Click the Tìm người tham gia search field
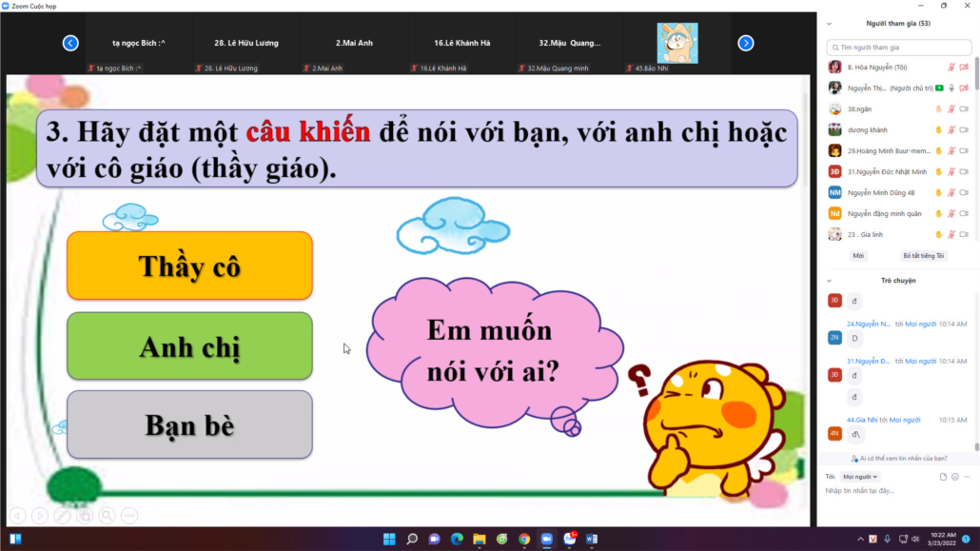The image size is (980, 551). click(x=899, y=48)
